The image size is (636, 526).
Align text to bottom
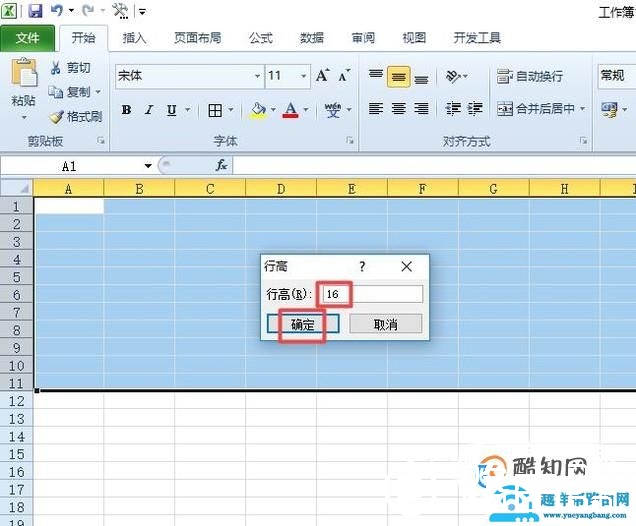pyautogui.click(x=421, y=77)
